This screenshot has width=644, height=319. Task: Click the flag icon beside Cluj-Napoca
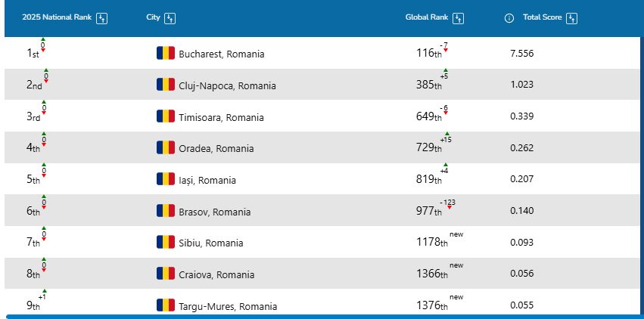pos(166,85)
